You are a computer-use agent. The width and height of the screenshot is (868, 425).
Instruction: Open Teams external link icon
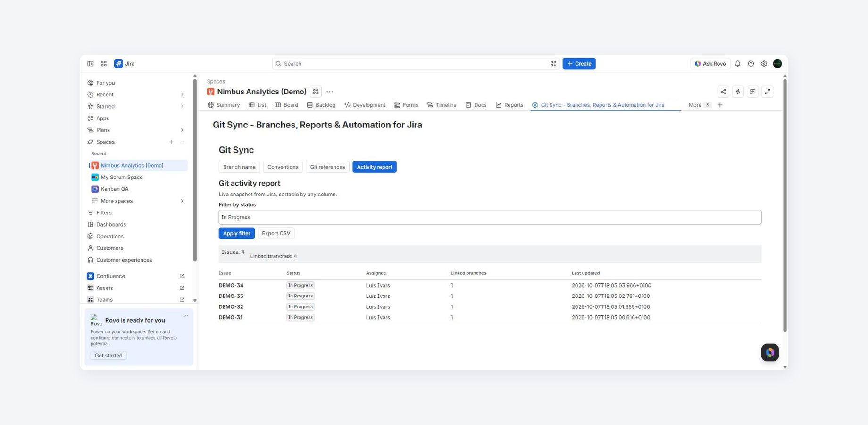click(182, 300)
